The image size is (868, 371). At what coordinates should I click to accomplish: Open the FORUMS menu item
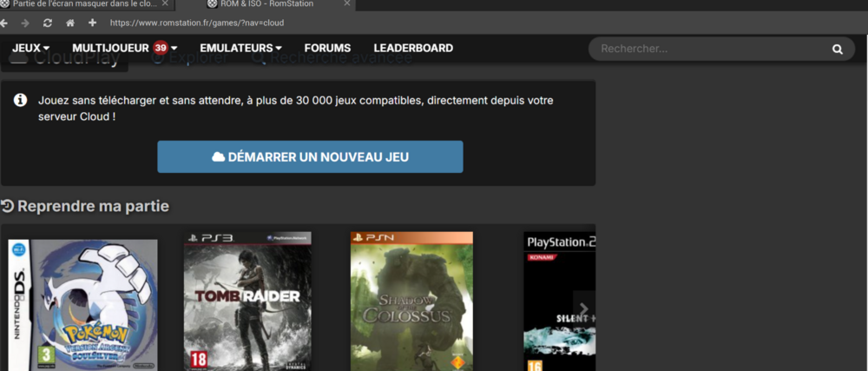pyautogui.click(x=327, y=49)
